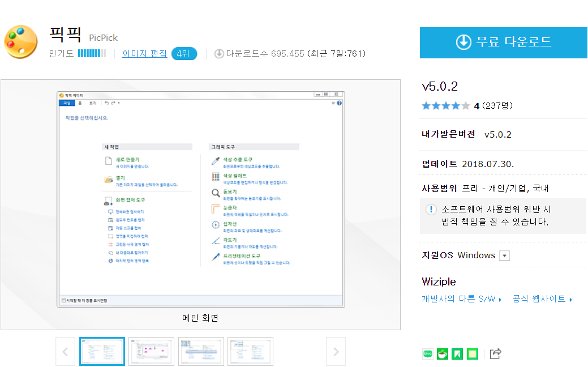Click 색상 추출 도구 eyedropper icon in preview
The height and width of the screenshot is (367, 588).
pyautogui.click(x=216, y=161)
